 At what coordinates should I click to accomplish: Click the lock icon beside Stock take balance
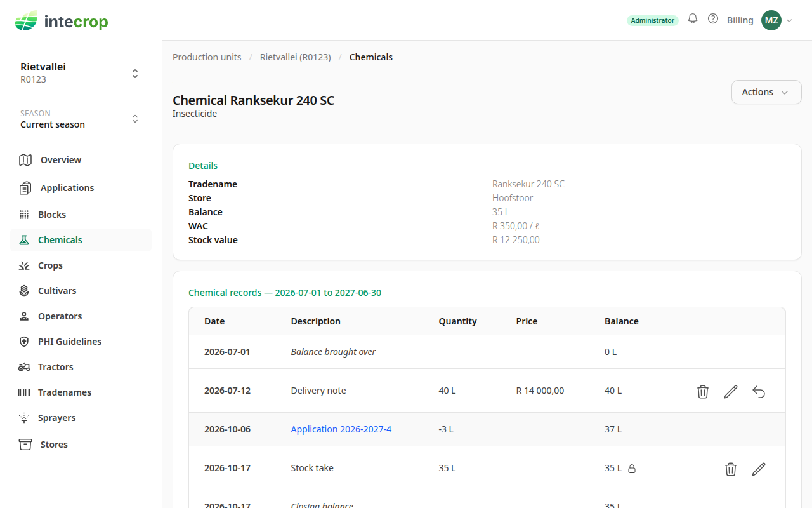point(632,469)
